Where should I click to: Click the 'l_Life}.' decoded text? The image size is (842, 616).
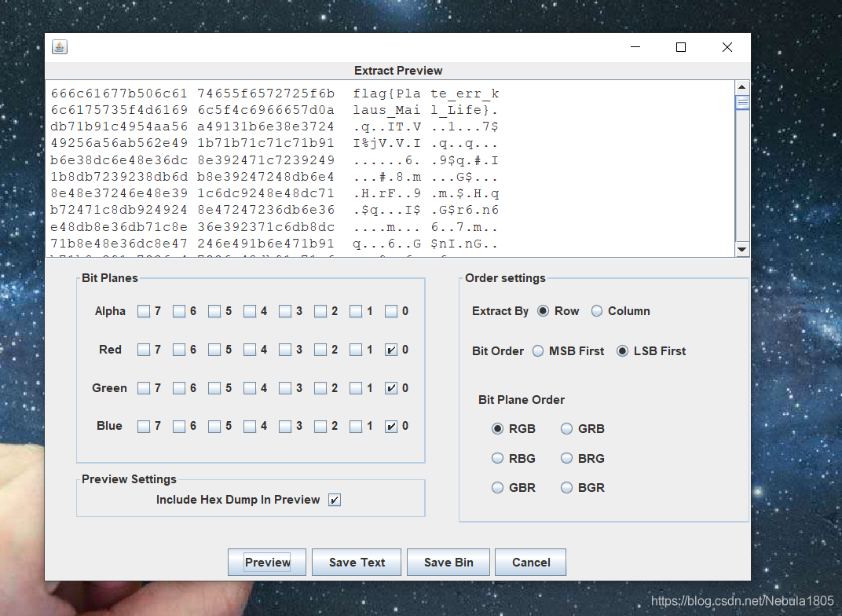point(464,110)
